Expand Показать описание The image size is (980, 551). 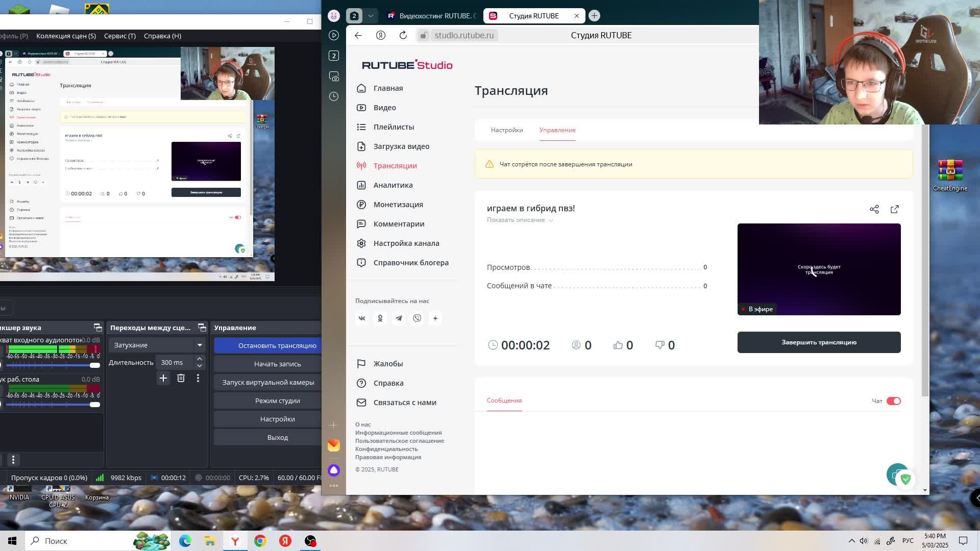(520, 220)
